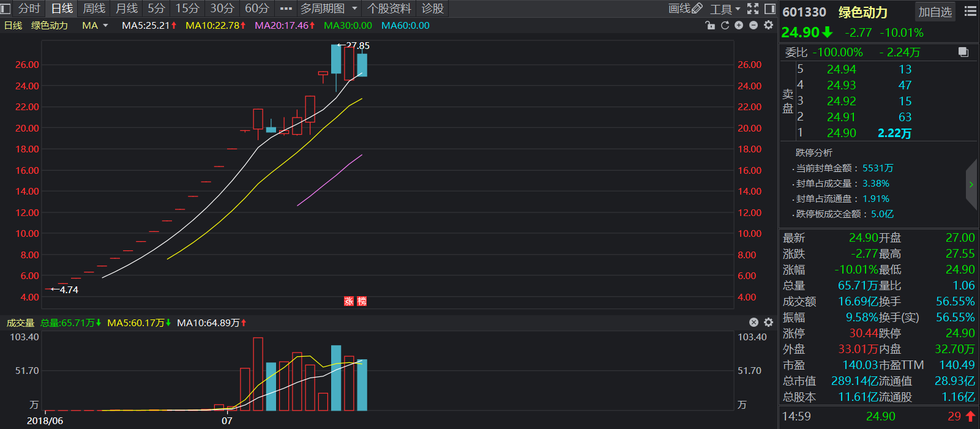
Task: Click sell order level 4 price 24.93
Action: click(x=841, y=85)
